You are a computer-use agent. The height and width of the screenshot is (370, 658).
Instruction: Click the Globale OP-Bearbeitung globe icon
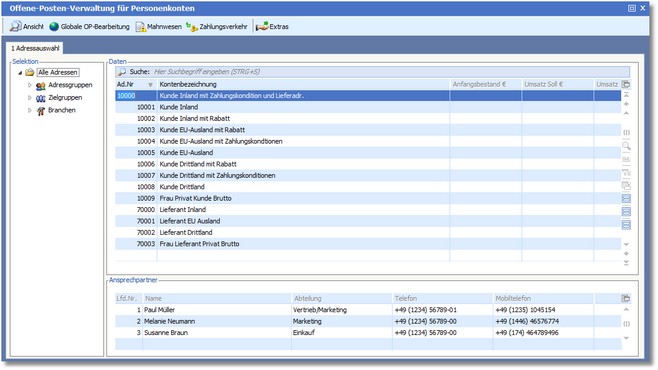(x=54, y=26)
